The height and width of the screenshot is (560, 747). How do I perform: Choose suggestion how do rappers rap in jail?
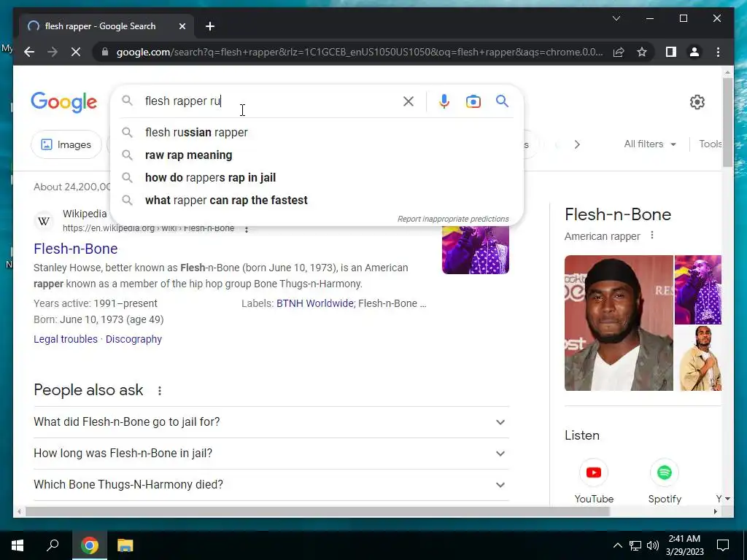317,178
